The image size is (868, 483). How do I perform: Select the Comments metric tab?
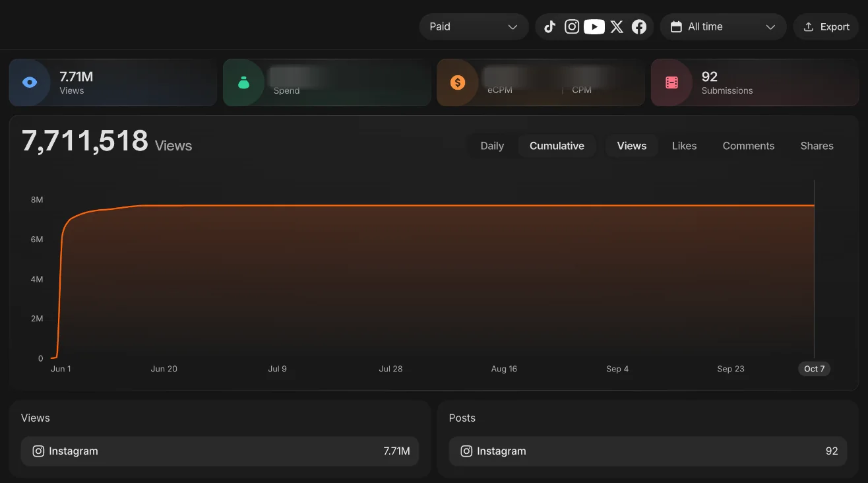click(x=748, y=146)
